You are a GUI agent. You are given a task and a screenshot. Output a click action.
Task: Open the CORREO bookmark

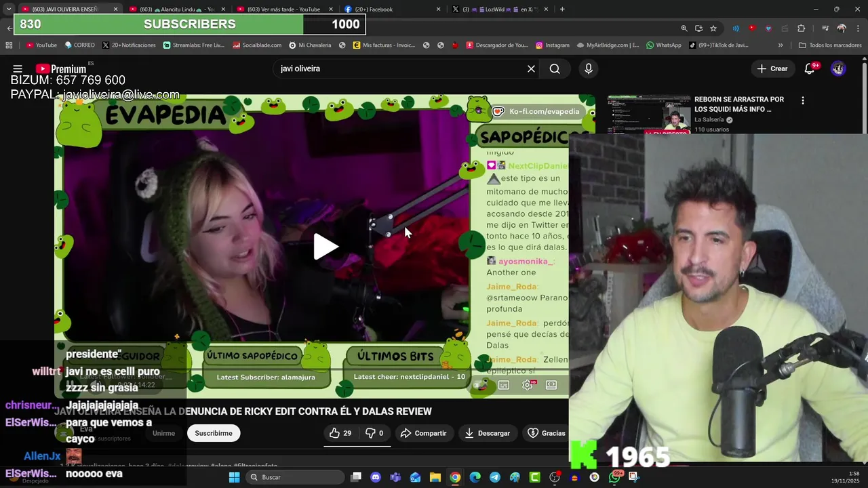click(80, 45)
